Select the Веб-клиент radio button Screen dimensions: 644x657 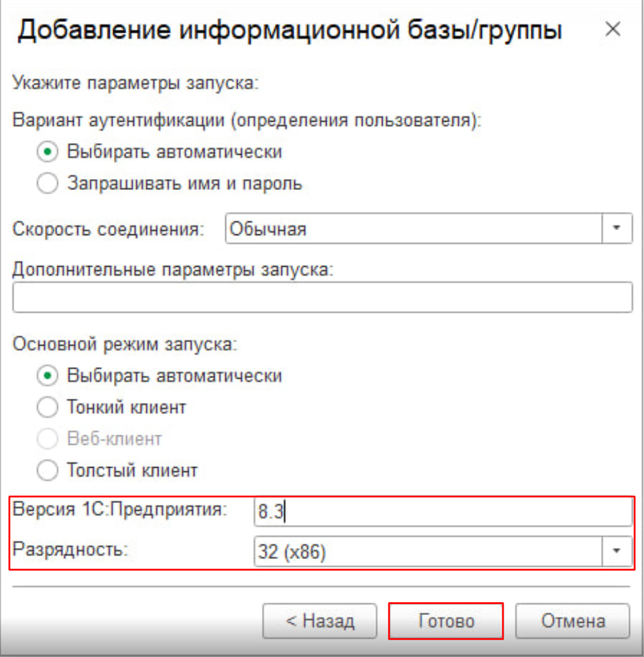(x=48, y=439)
